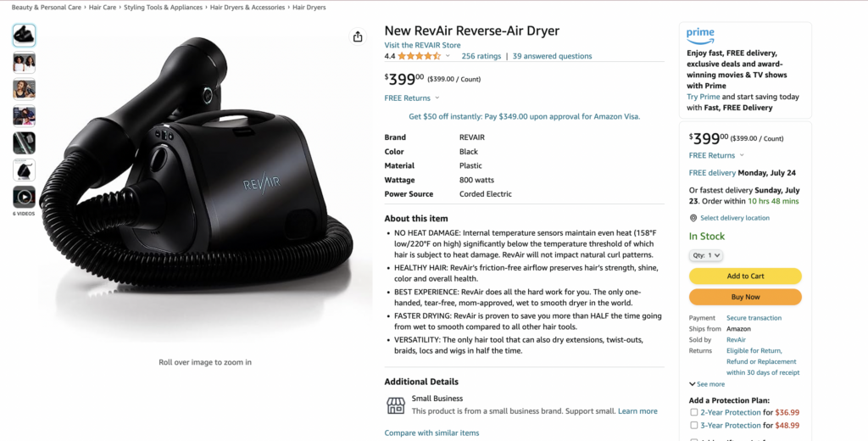Open Visit the REVAIR Store link
This screenshot has width=868, height=441.
(422, 45)
